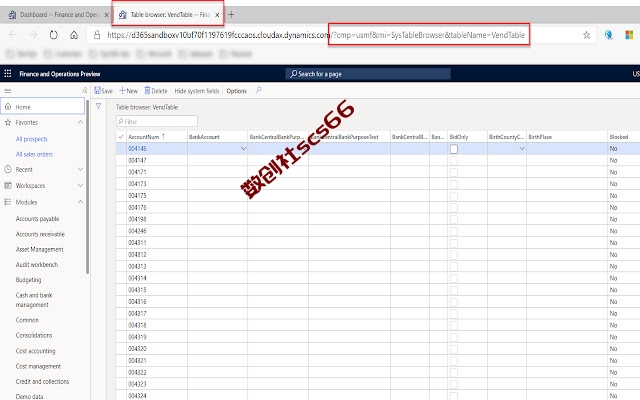Open the Audit workbench module

pyautogui.click(x=37, y=264)
